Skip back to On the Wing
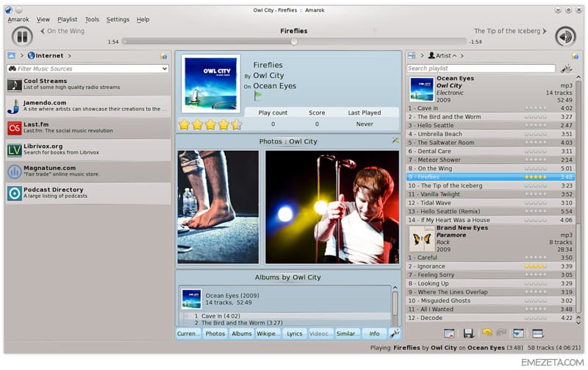This screenshot has width=588, height=370. pyautogui.click(x=62, y=31)
